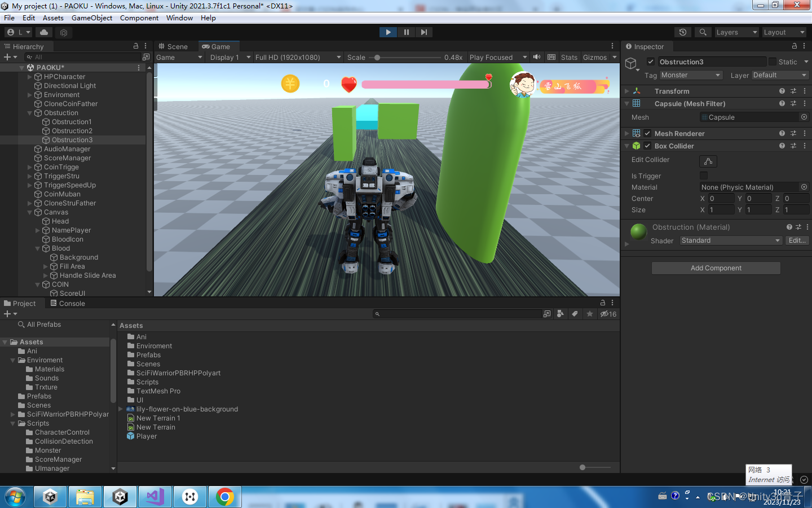Click the Pause button in the toolbar
Image resolution: width=812 pixels, height=508 pixels.
coord(406,32)
